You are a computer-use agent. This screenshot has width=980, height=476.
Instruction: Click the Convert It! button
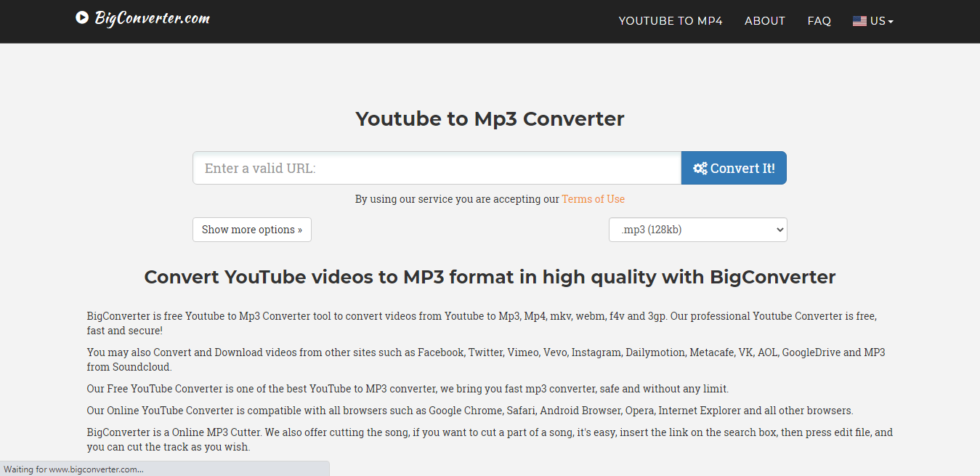[734, 168]
